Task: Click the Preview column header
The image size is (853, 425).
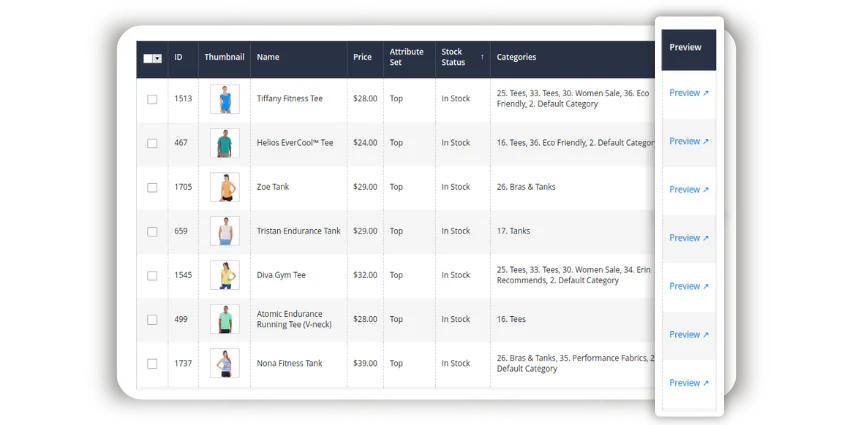Action: coord(685,47)
